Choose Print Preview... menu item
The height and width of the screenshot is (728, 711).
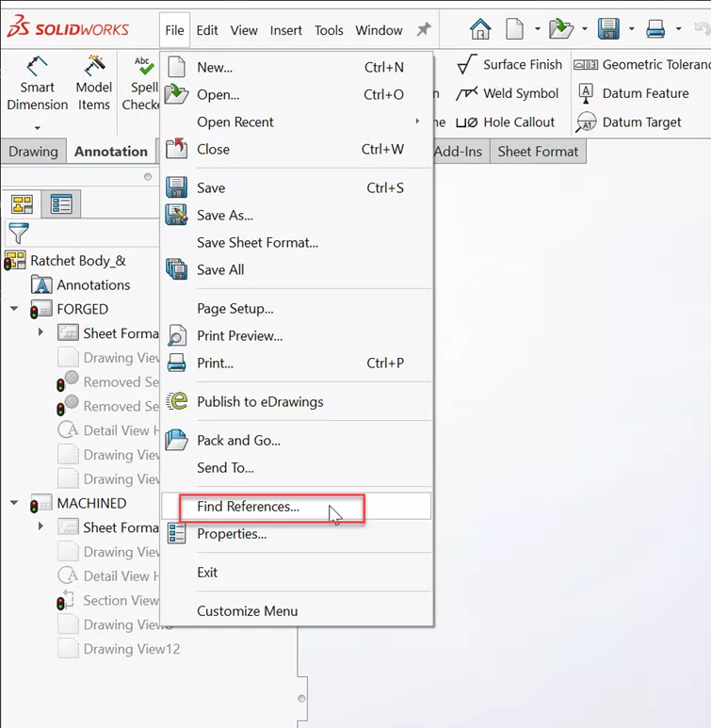pos(297,336)
